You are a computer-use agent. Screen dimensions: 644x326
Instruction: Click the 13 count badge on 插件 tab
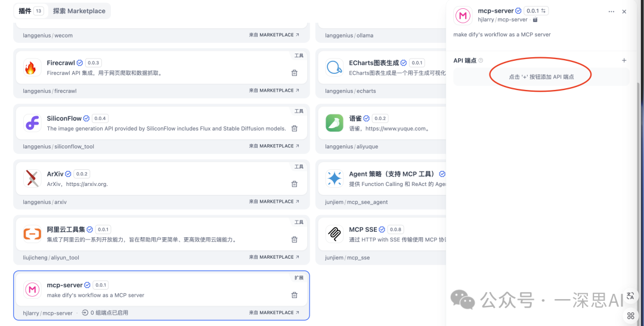click(x=39, y=11)
